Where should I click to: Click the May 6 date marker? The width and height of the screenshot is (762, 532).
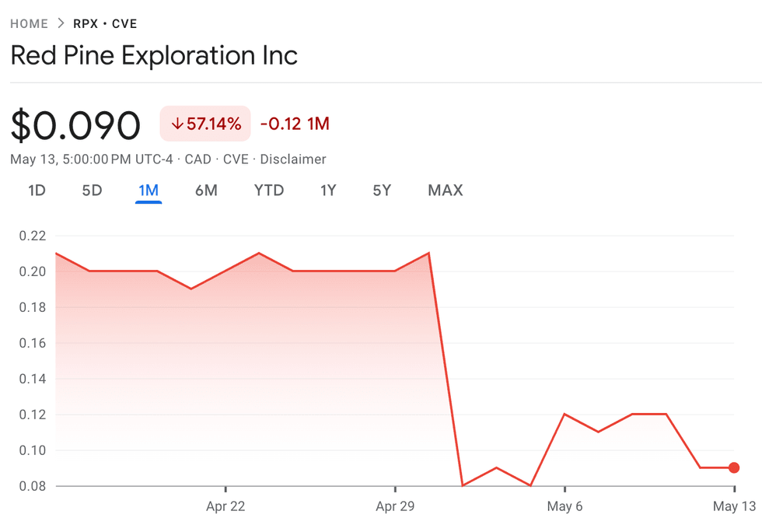(565, 506)
